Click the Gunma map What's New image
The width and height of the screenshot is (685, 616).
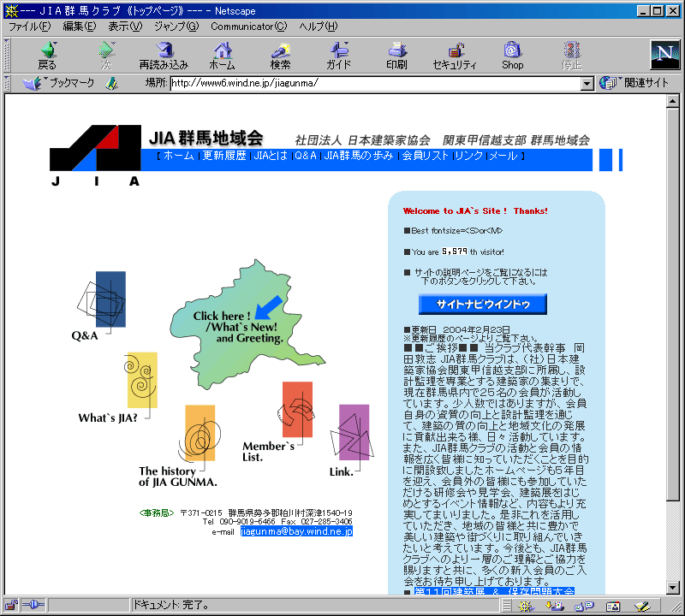(x=247, y=324)
